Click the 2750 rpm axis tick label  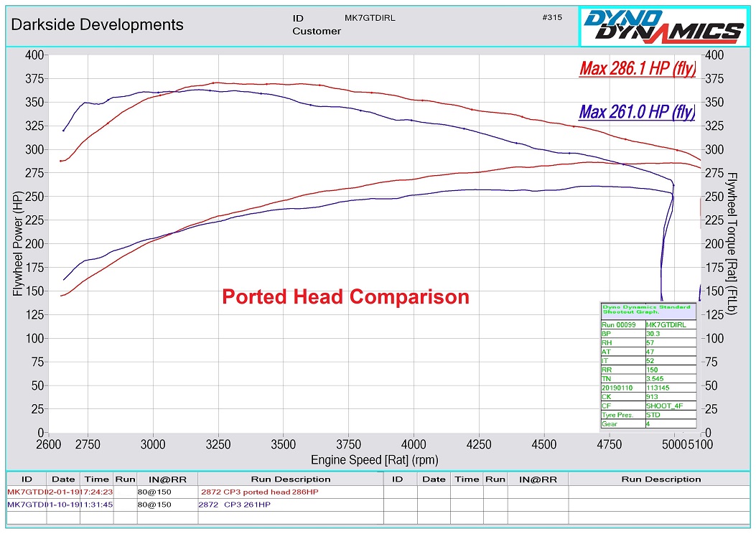[88, 444]
